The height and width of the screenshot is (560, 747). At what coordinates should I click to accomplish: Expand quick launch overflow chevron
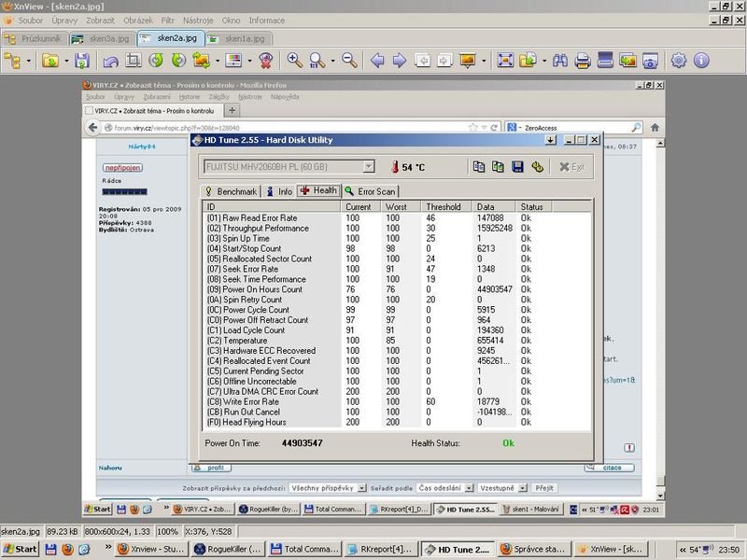pyautogui.click(x=108, y=547)
